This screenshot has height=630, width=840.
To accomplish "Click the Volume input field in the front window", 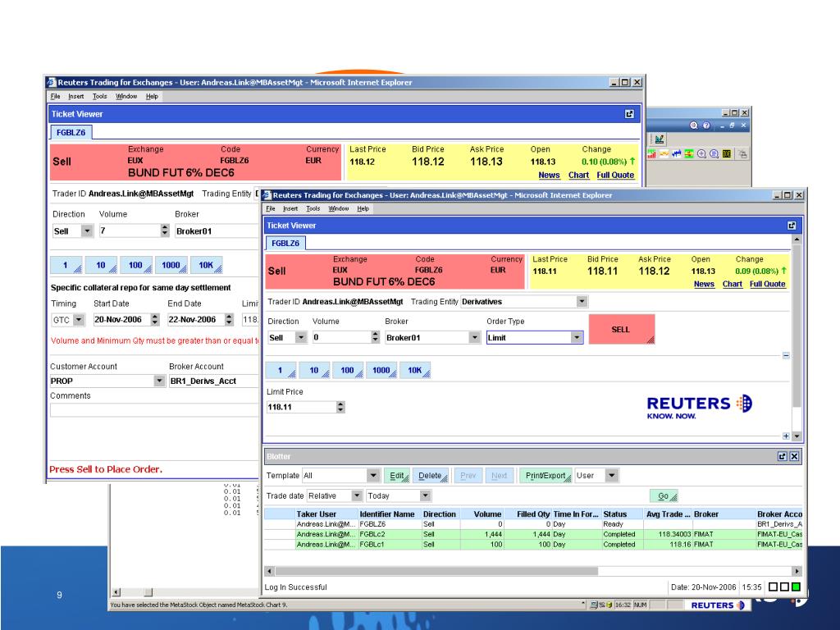I will 342,337.
